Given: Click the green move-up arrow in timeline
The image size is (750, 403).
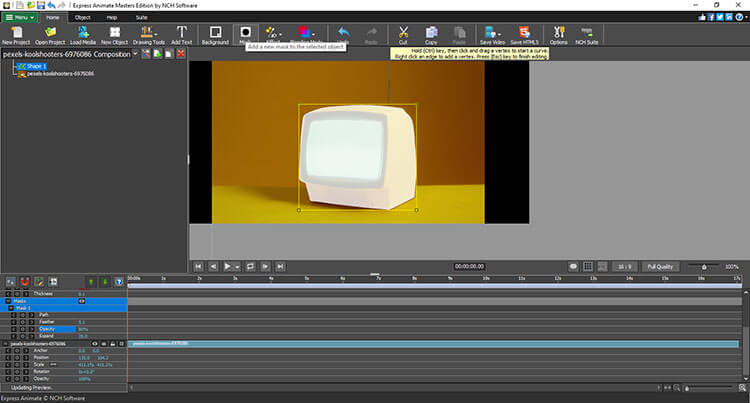Looking at the screenshot, I should [x=90, y=282].
